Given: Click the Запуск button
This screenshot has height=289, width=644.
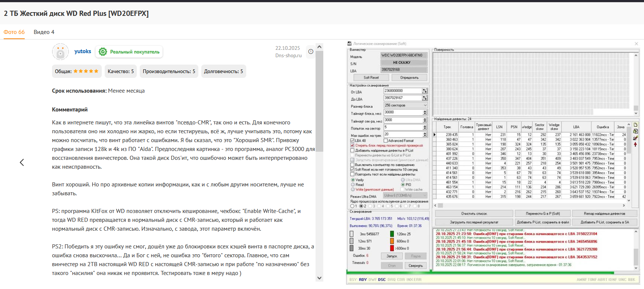Looking at the screenshot, I should click(392, 256).
